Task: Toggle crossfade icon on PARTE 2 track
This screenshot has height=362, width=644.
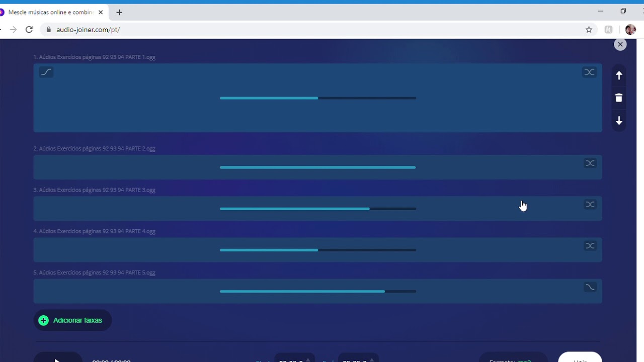Action: (590, 163)
